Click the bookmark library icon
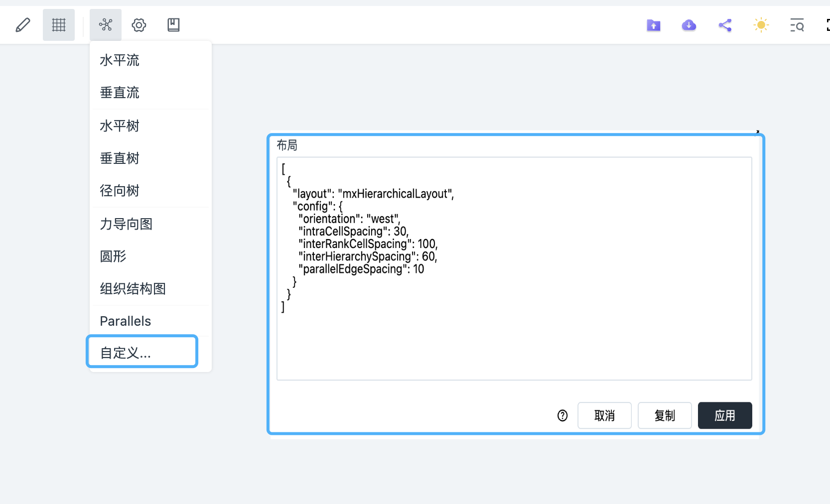Screen dimensions: 830x504 tap(173, 25)
